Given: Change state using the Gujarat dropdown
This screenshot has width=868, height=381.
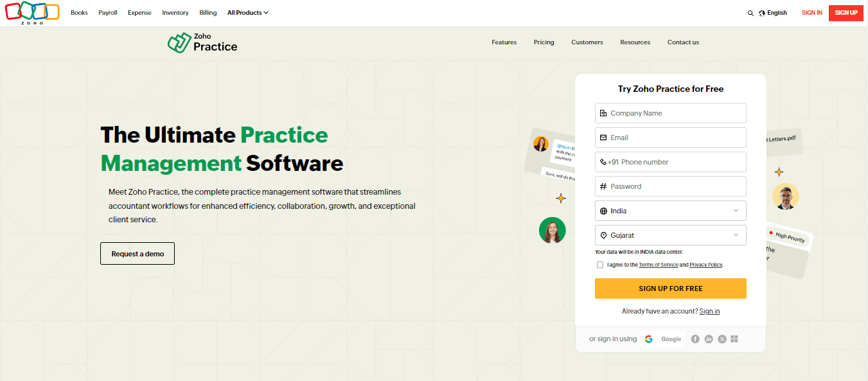Looking at the screenshot, I should [670, 235].
